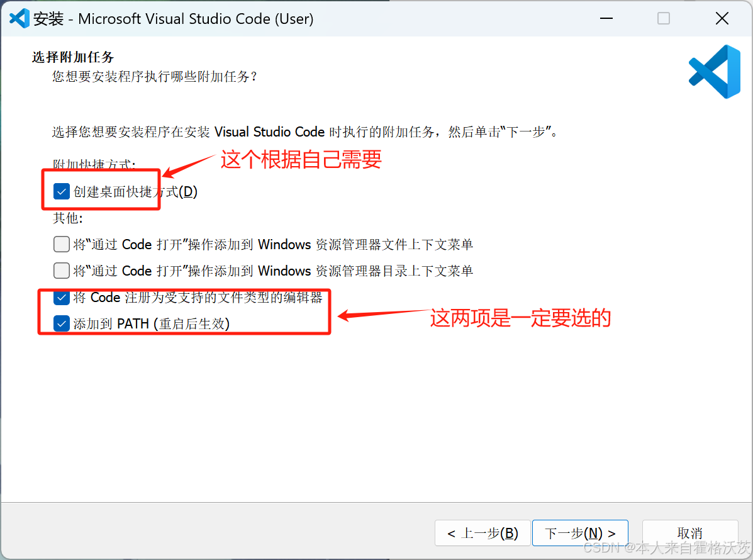
Task: Click the disabled maximize window button
Action: tap(664, 19)
